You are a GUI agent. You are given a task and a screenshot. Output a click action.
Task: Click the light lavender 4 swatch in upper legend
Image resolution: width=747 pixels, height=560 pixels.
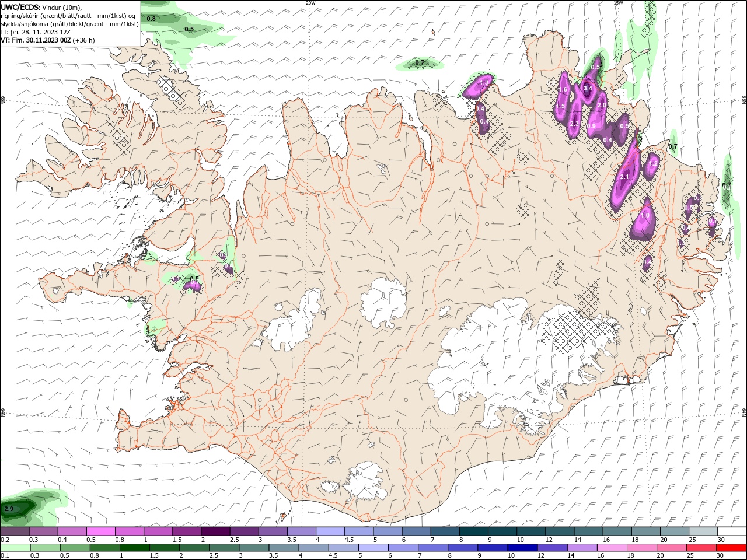(x=330, y=531)
